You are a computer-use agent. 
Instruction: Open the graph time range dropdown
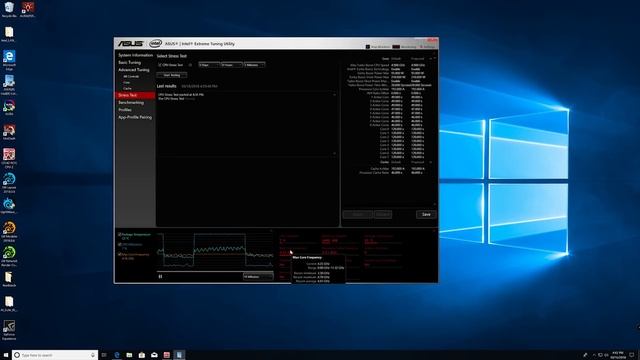[x=258, y=276]
